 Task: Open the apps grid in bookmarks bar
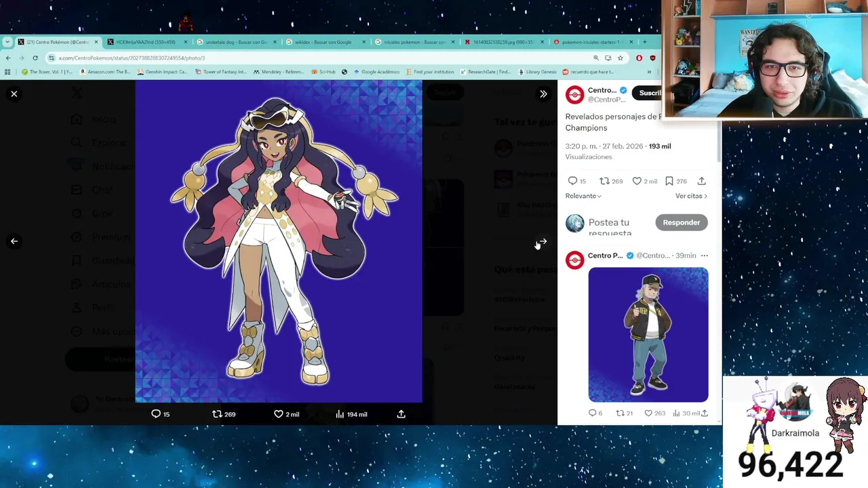7,72
